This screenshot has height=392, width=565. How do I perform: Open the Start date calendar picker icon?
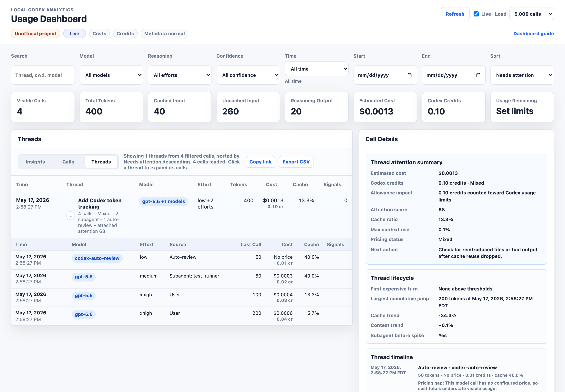click(x=410, y=75)
